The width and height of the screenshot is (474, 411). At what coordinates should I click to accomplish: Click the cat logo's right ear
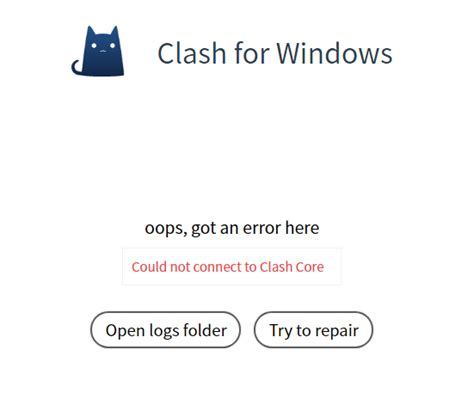point(114,31)
